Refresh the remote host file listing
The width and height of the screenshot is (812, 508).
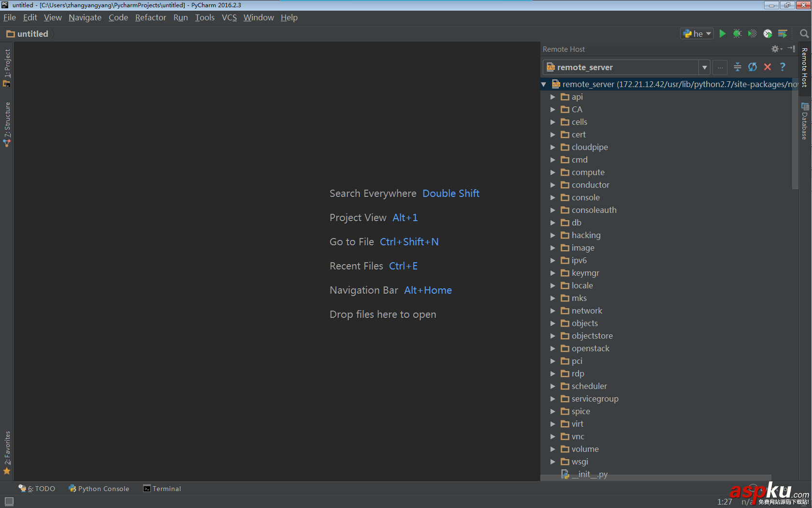point(752,67)
